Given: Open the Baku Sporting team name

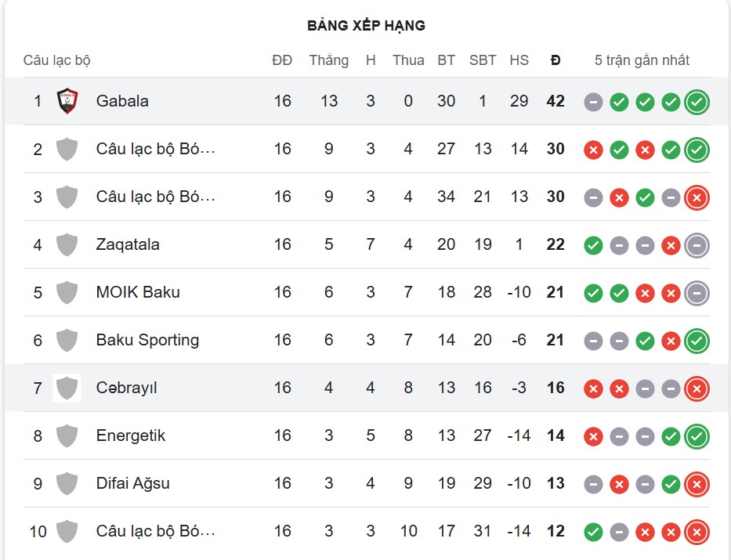Looking at the screenshot, I should point(147,340).
